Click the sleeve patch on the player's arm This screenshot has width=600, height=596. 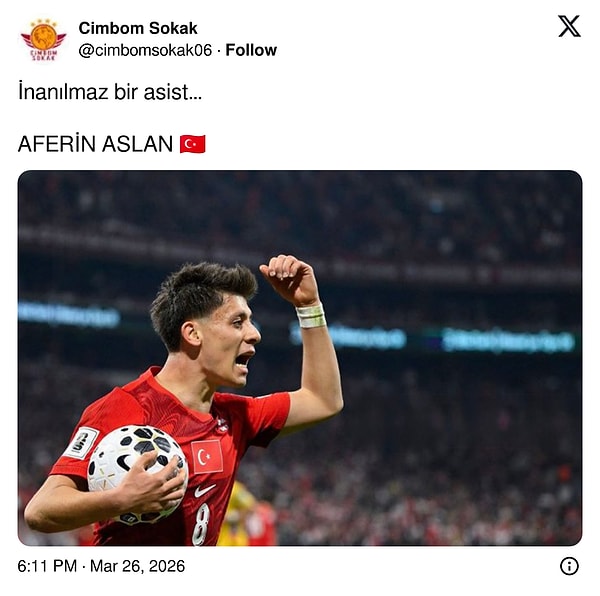point(82,443)
